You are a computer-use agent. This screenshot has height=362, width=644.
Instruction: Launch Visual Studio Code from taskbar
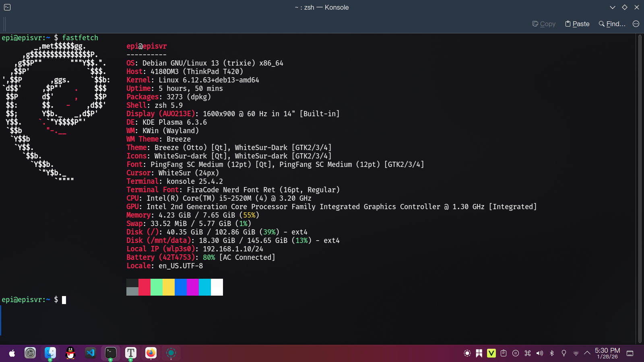(x=91, y=353)
